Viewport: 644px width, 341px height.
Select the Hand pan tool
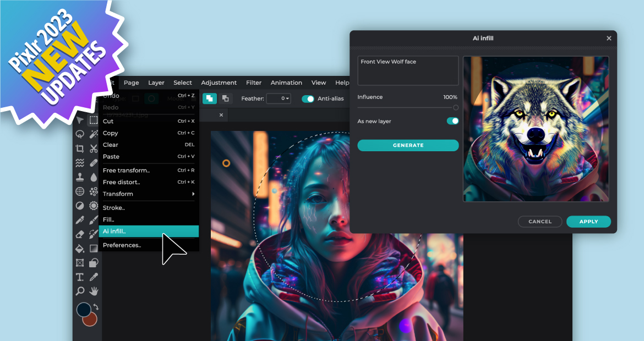(x=94, y=291)
